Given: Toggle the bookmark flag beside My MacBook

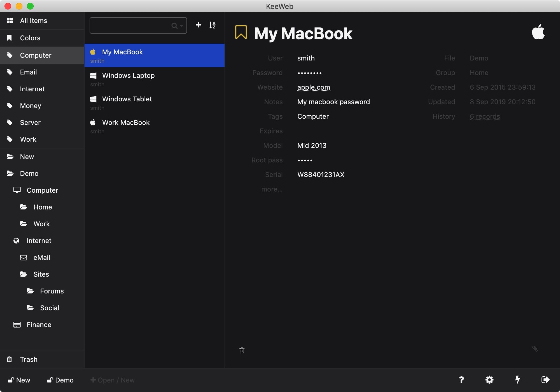Looking at the screenshot, I should point(241,32).
